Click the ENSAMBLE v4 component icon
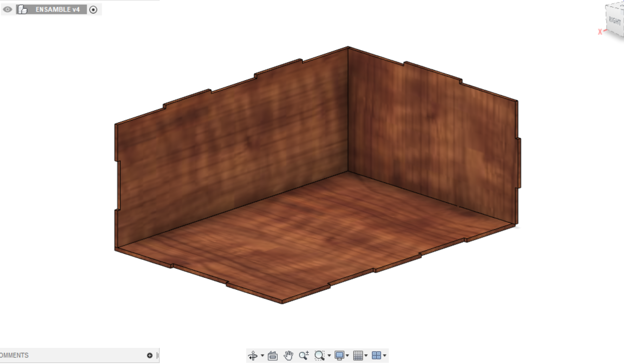 pyautogui.click(x=23, y=10)
